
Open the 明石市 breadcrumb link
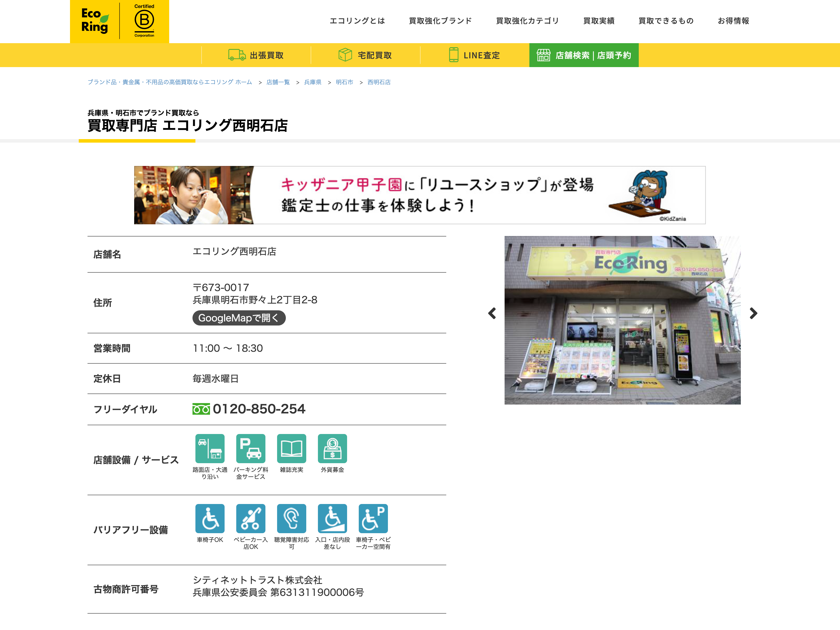coord(344,82)
